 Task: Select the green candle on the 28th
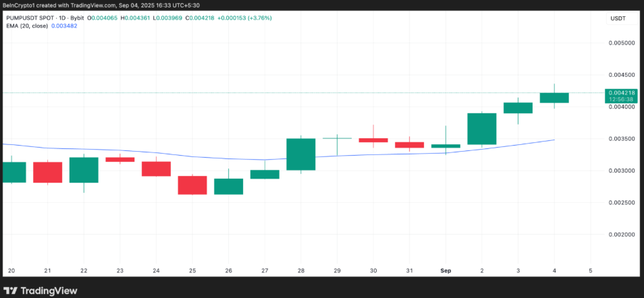pyautogui.click(x=300, y=154)
